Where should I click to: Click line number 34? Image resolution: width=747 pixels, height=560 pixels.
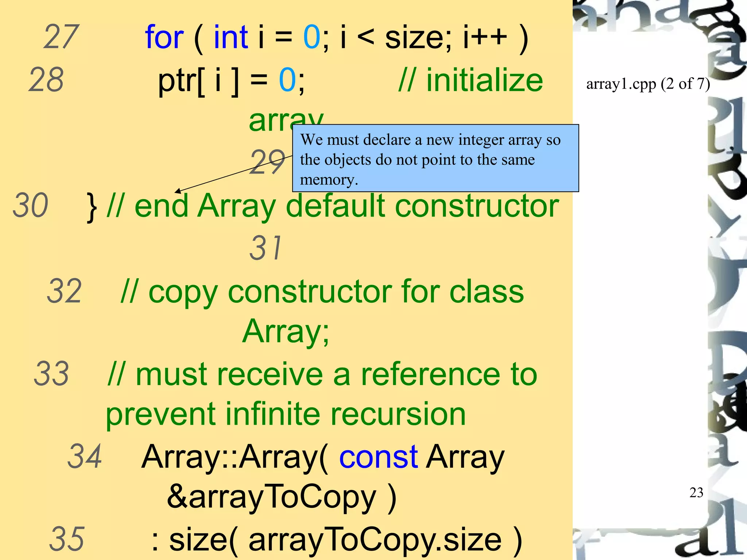click(x=85, y=456)
